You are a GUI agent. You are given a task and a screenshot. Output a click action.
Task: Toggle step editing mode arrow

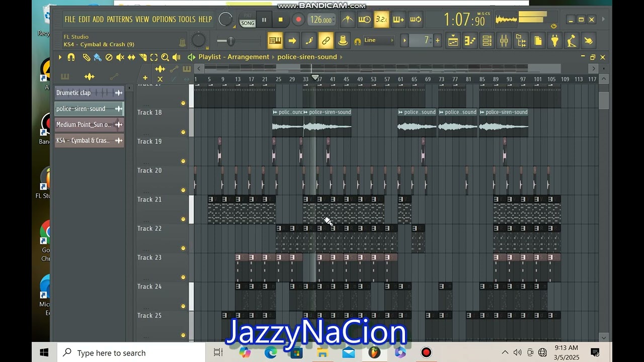[292, 41]
